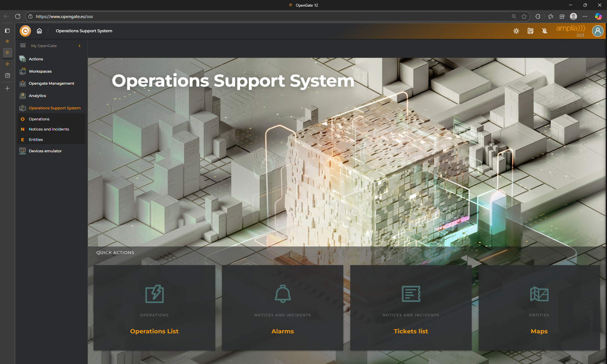Open Devices emulator in the sidebar
This screenshot has width=607, height=364.
[x=45, y=151]
